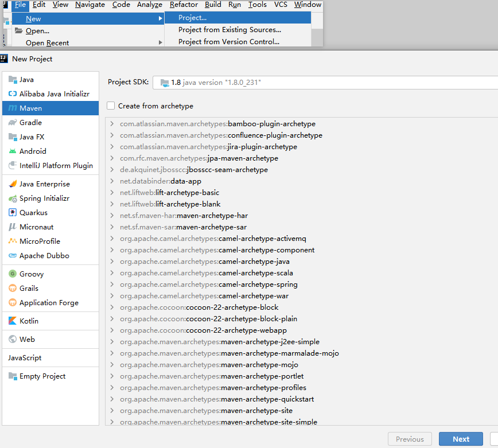Click the Next button
Image resolution: width=498 pixels, height=448 pixels.
461,439
